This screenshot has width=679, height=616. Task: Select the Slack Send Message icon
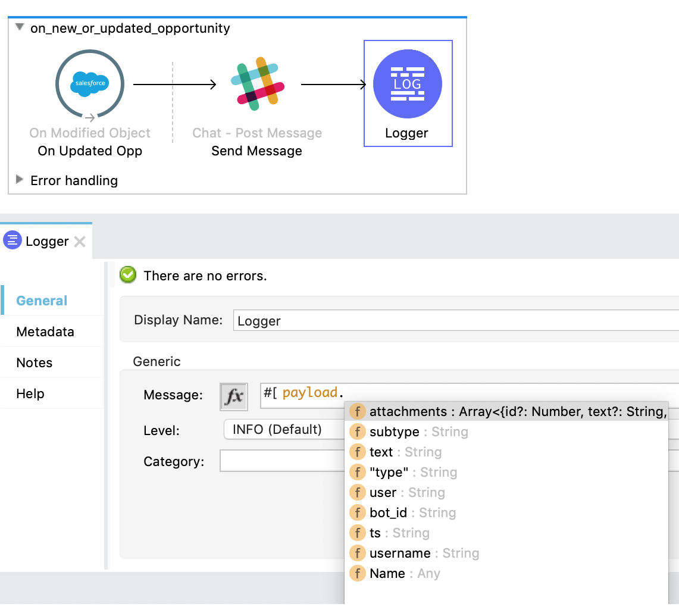[256, 84]
